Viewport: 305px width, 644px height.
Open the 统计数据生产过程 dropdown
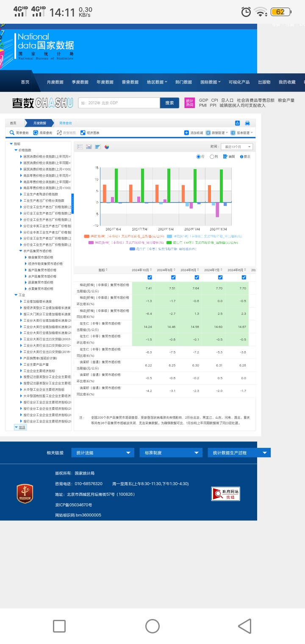pos(239,452)
